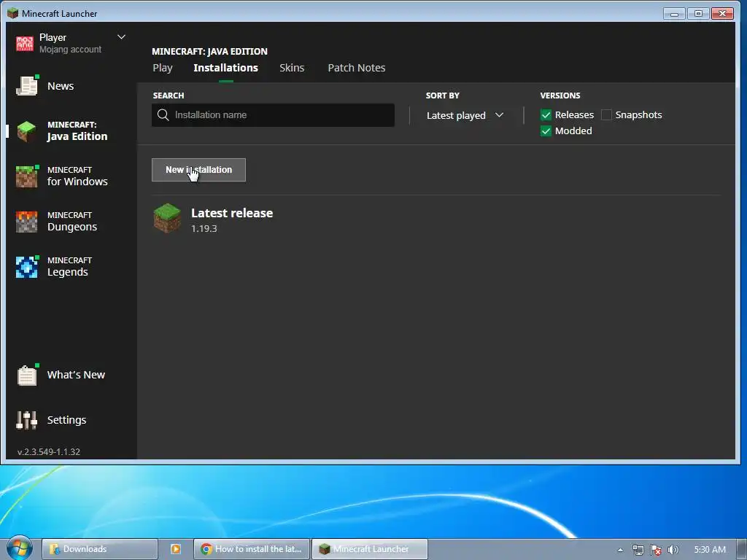Select the Minecraft Java Edition grass block icon
This screenshot has height=560, width=747.
(x=27, y=131)
